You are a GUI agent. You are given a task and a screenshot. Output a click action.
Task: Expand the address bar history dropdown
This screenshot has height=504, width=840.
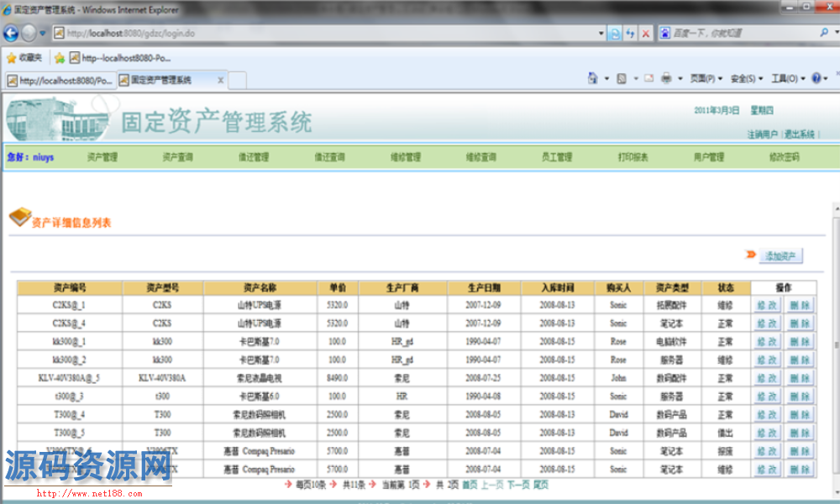pyautogui.click(x=601, y=34)
